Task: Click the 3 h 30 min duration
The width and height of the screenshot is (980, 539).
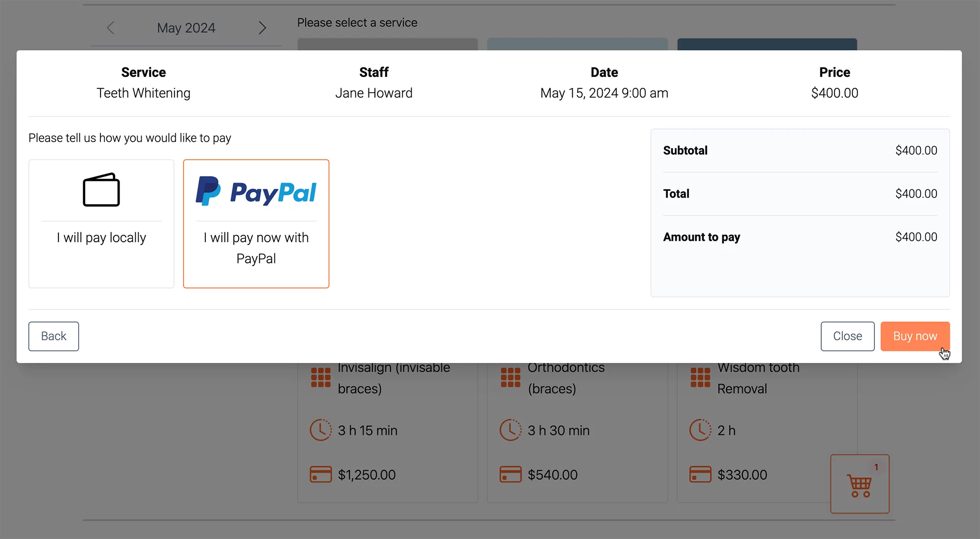Action: 559,431
